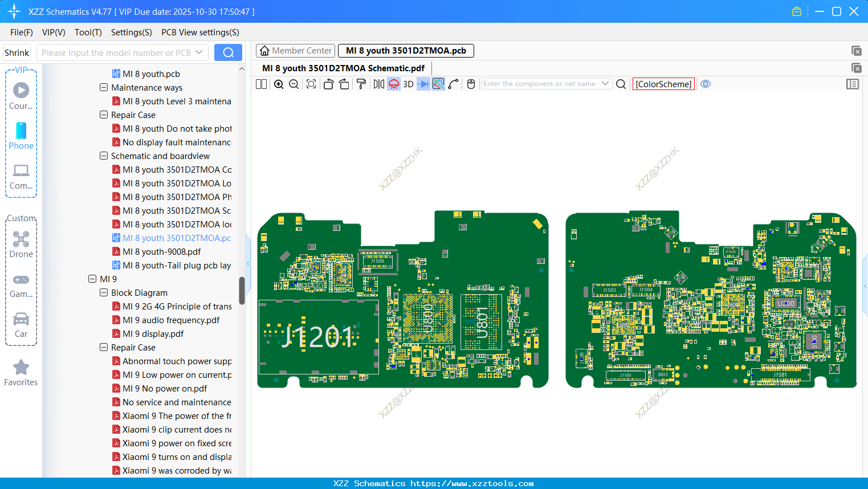Open MI 9 No power on.pdf

click(160, 388)
